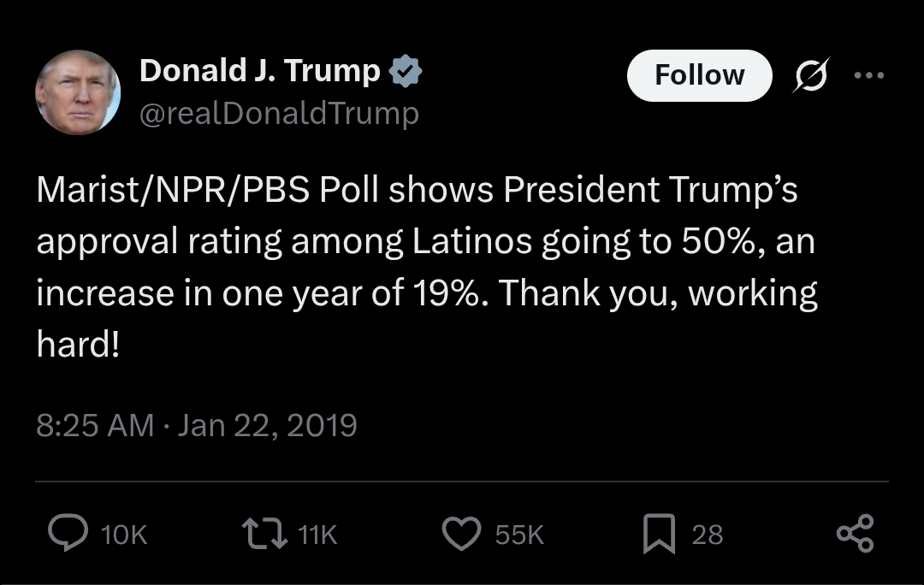Image resolution: width=924 pixels, height=585 pixels.
Task: View the 11K reposts count
Action: [317, 535]
